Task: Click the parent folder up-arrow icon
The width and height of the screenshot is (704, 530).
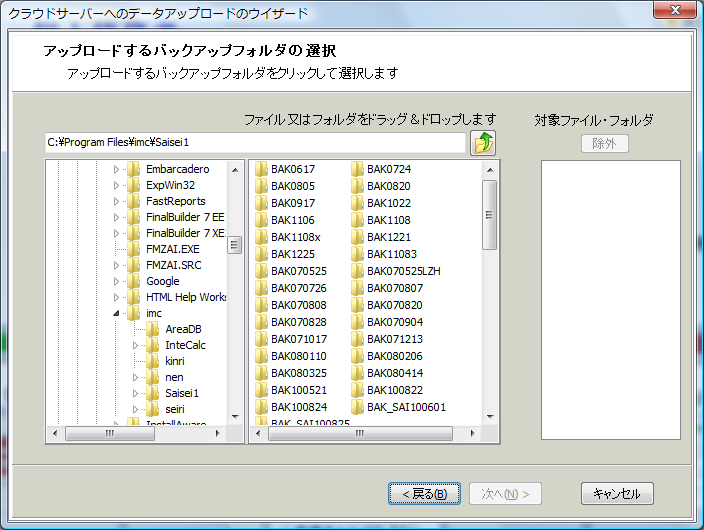Action: coord(483,143)
